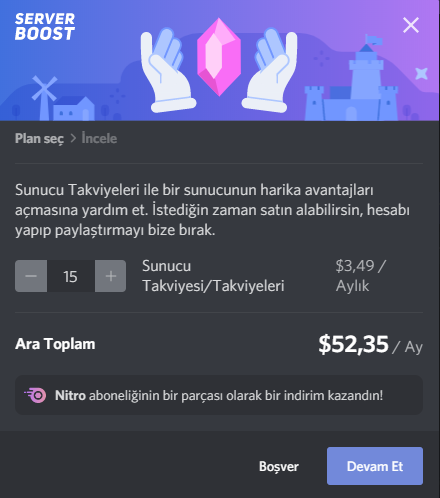
Task: Decrease boost count with minus button
Action: (31, 276)
